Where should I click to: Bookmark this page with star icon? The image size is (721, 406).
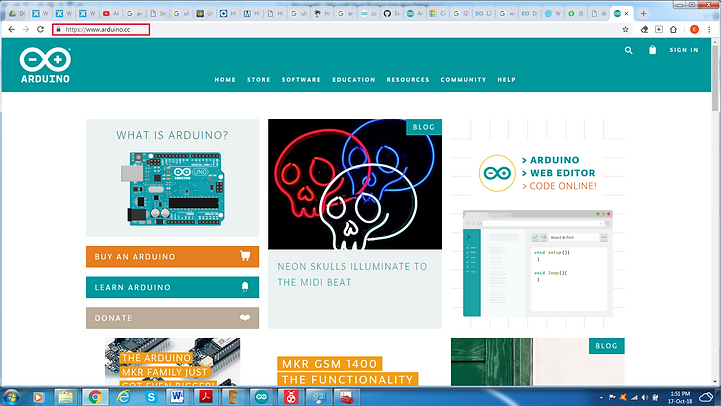pyautogui.click(x=625, y=29)
